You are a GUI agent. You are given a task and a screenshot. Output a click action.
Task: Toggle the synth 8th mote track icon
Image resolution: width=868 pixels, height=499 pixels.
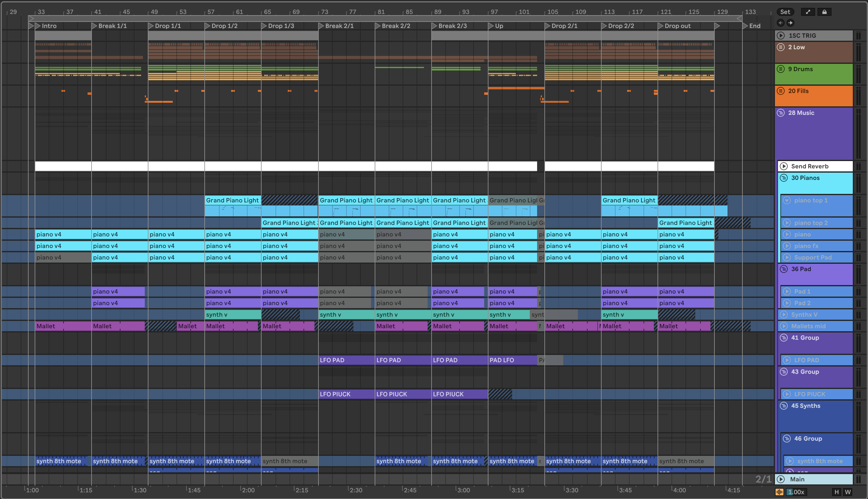tap(790, 461)
